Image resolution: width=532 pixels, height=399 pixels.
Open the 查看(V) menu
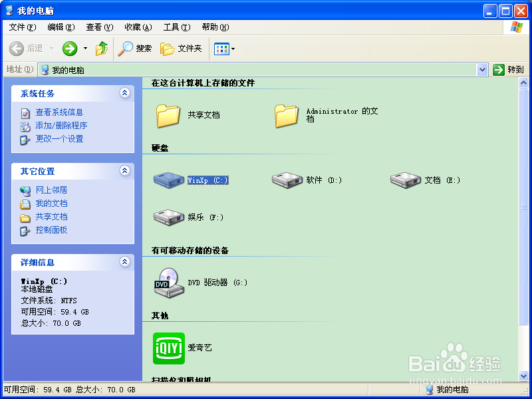(x=99, y=27)
